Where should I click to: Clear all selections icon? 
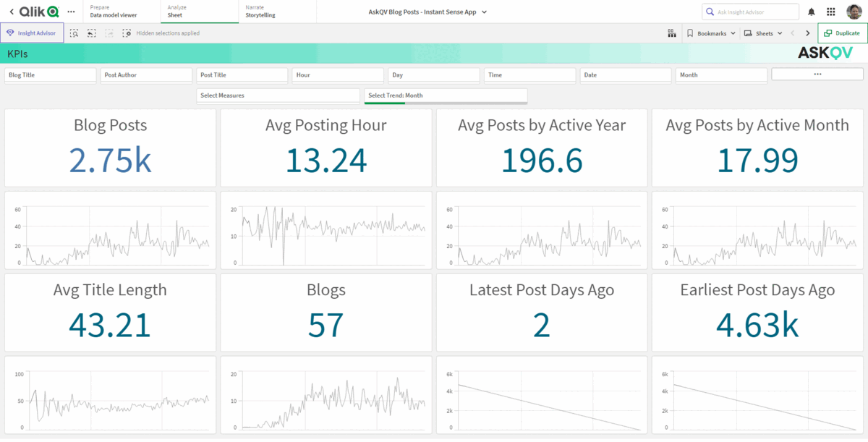pos(127,33)
